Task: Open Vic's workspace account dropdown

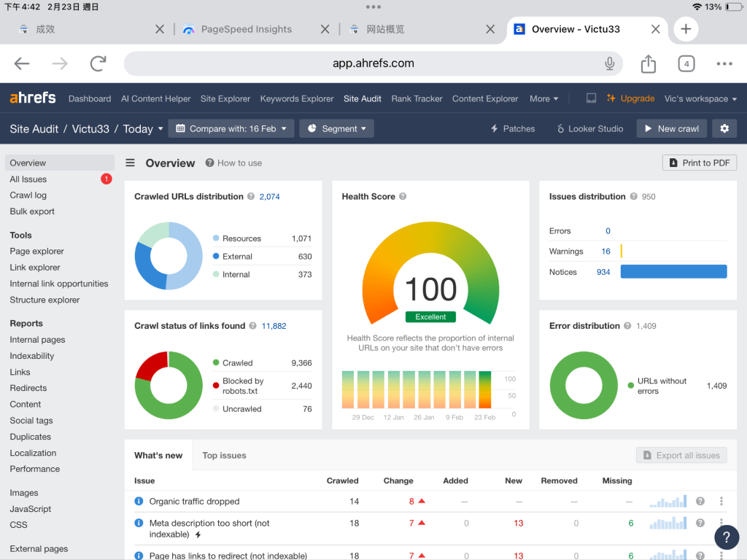Action: tap(700, 98)
